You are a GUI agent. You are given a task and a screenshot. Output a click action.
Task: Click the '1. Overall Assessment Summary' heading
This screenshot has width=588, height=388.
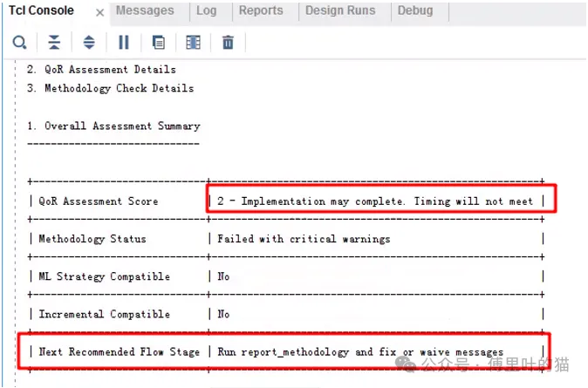pyautogui.click(x=113, y=126)
